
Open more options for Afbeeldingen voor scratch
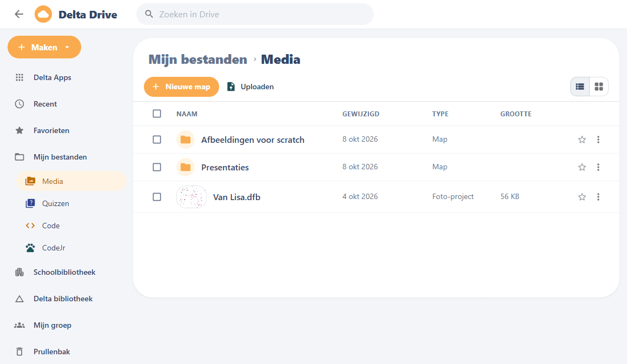(598, 140)
